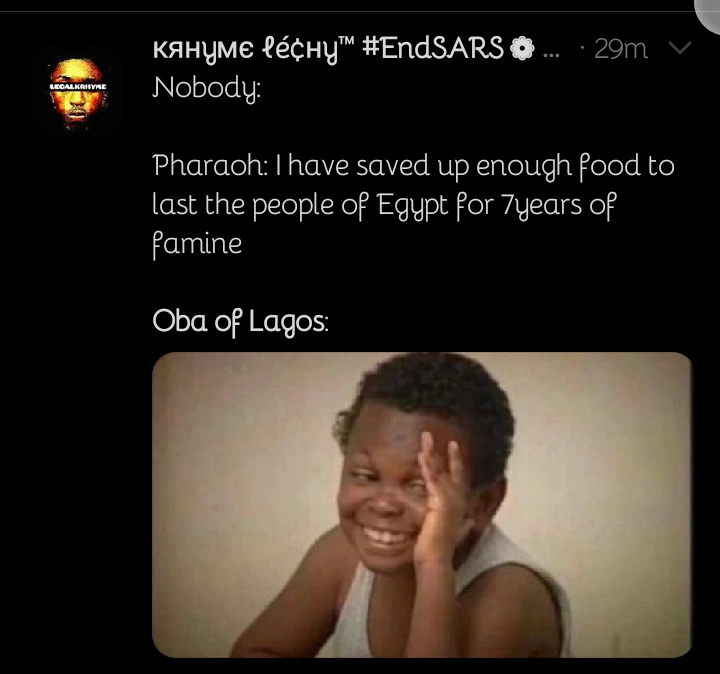Click the 29m tweet timestamp

point(620,48)
